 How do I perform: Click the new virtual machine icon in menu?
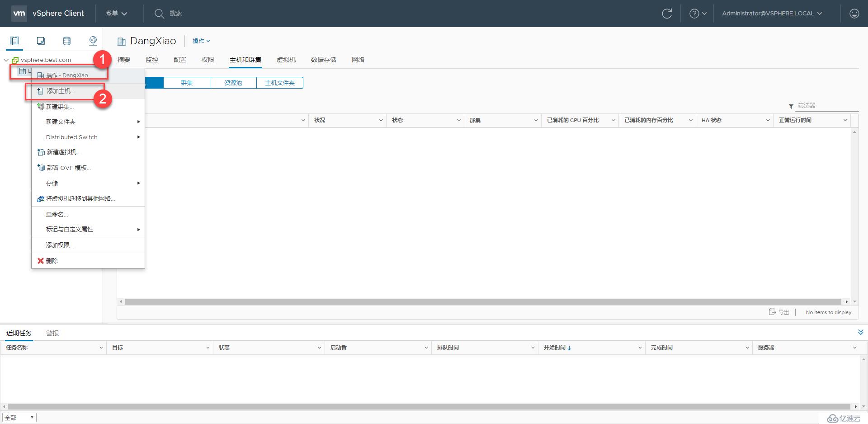point(41,152)
